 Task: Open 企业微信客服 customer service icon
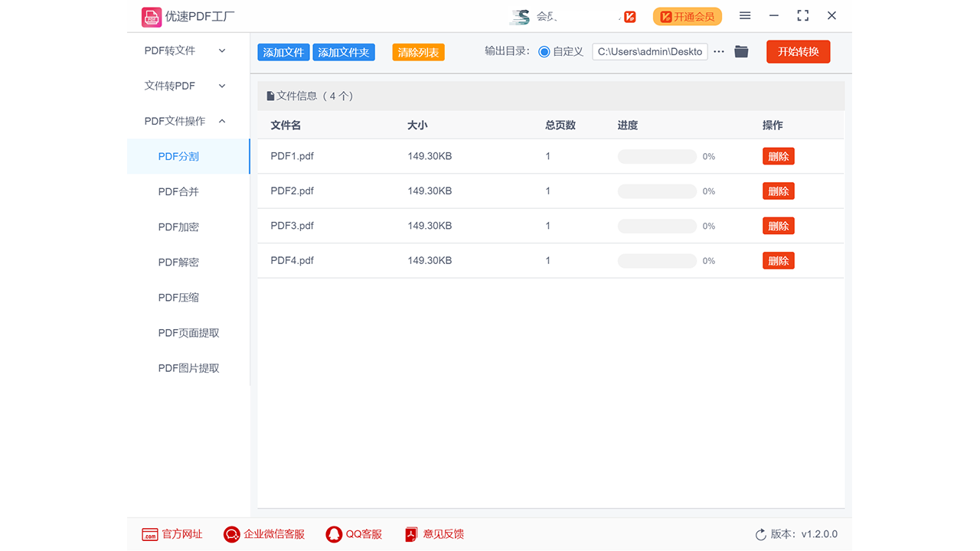click(x=231, y=534)
